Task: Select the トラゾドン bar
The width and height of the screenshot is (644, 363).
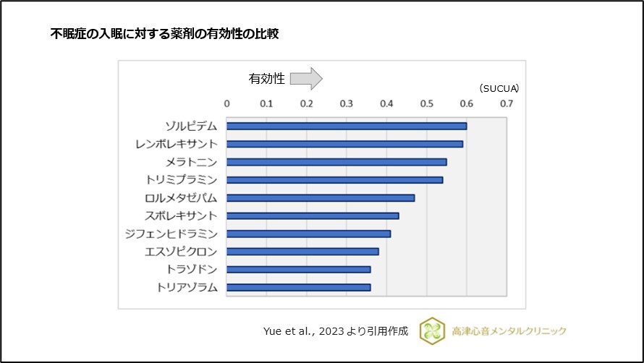Action: (299, 269)
